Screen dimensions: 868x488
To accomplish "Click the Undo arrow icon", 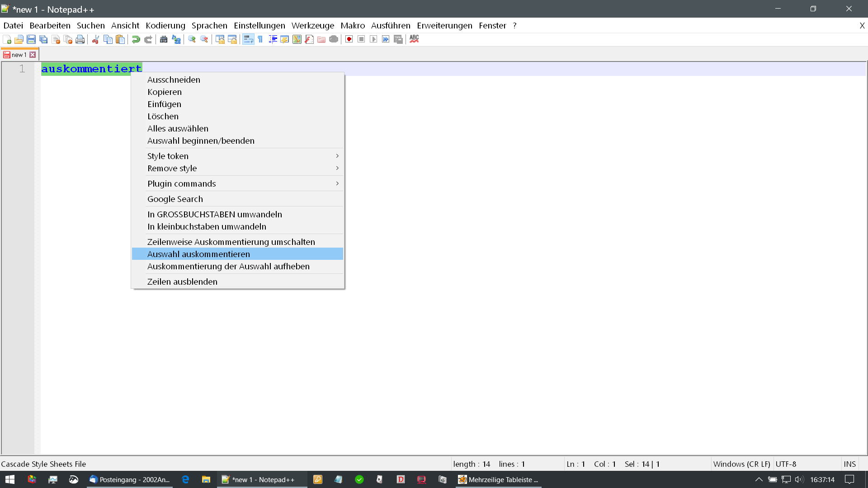I will (x=136, y=39).
